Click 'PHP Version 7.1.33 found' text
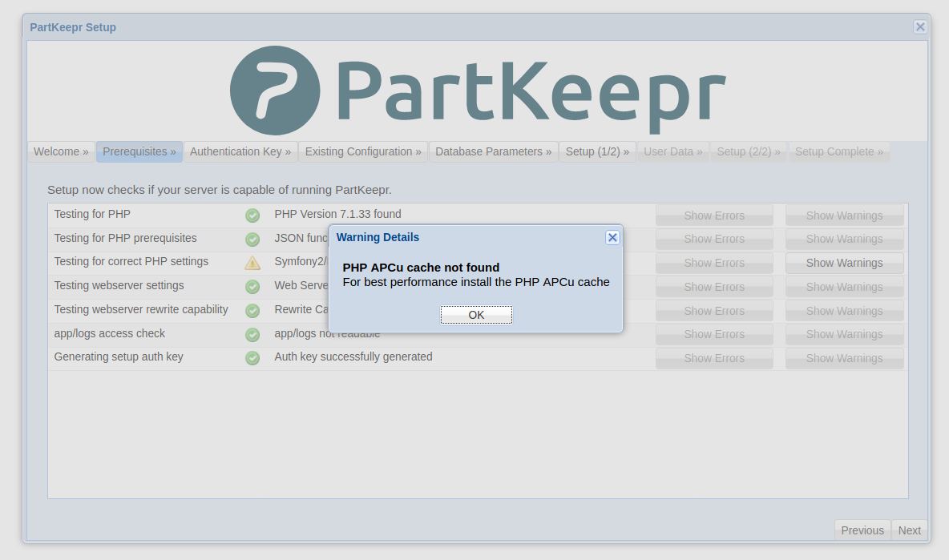 coord(337,214)
